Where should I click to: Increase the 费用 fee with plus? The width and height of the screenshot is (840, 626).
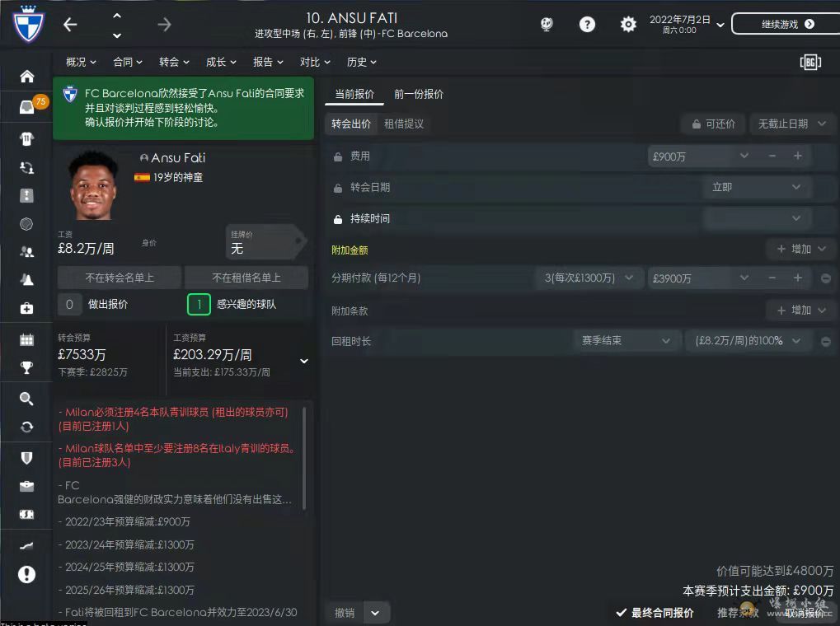pos(798,156)
